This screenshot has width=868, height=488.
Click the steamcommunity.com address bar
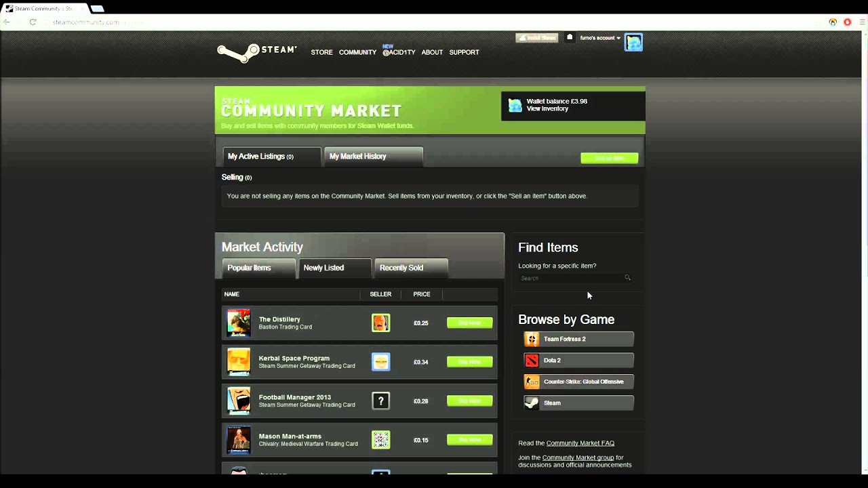click(x=434, y=22)
